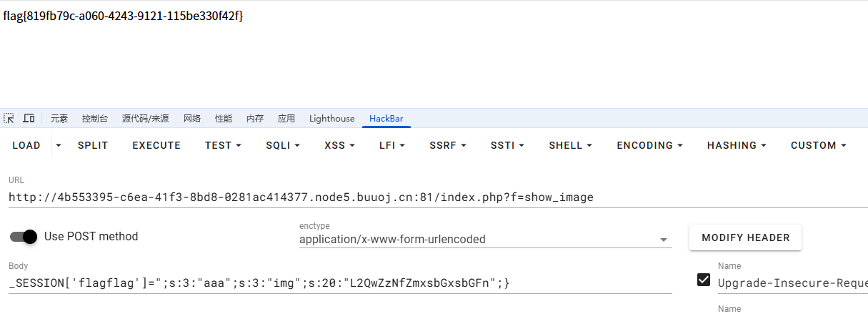
Task: Click the SPLIT button
Action: click(x=93, y=145)
